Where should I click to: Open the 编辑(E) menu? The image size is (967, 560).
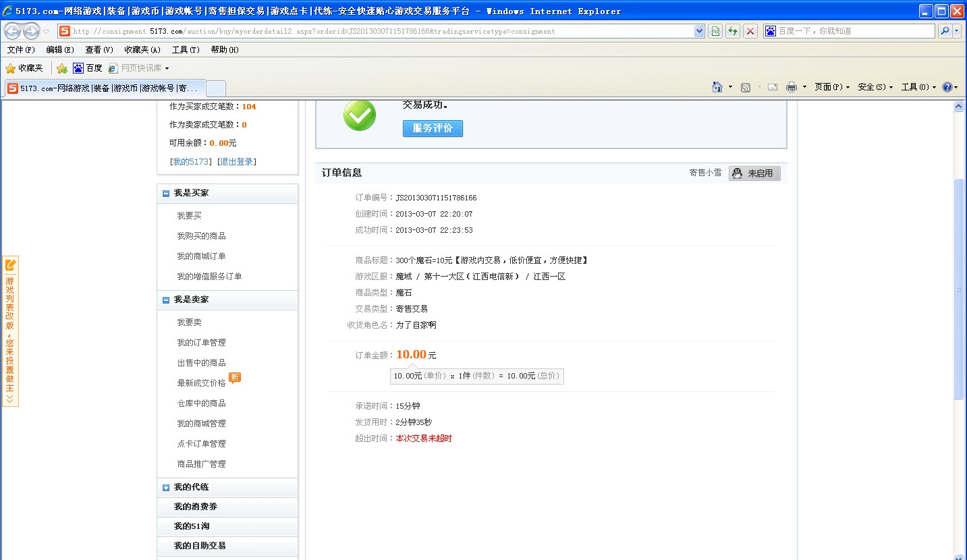[x=60, y=50]
